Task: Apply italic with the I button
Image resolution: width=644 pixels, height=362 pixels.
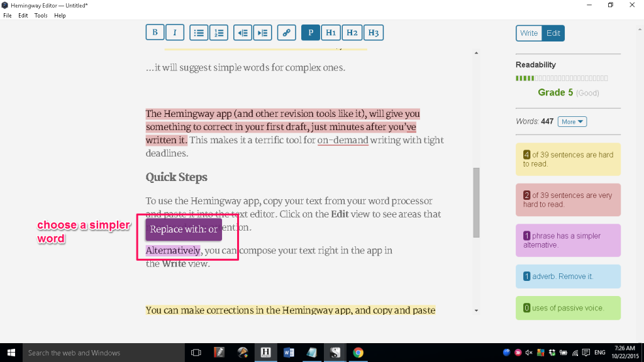Action: tap(175, 33)
